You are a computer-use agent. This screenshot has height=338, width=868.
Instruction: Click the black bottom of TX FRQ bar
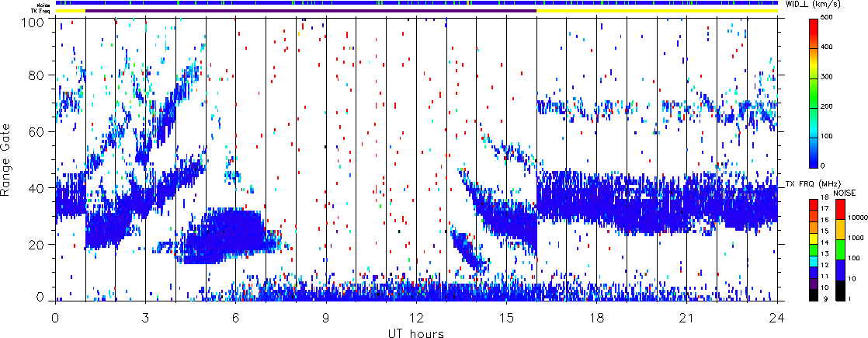pos(813,296)
